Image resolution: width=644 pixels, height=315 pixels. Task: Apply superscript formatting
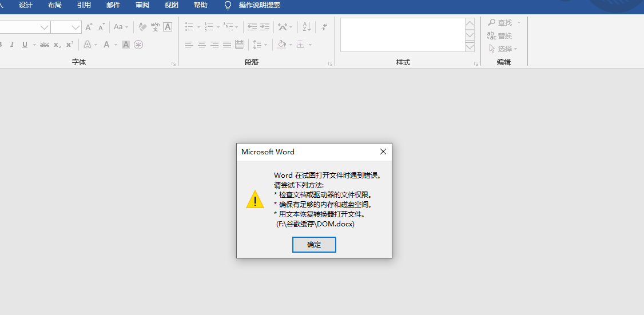click(x=70, y=45)
